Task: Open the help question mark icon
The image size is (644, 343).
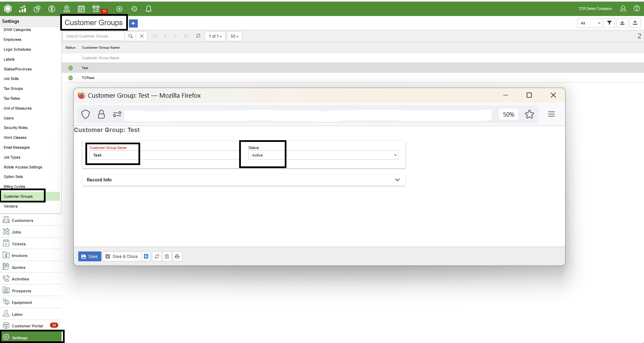Action: click(x=637, y=9)
